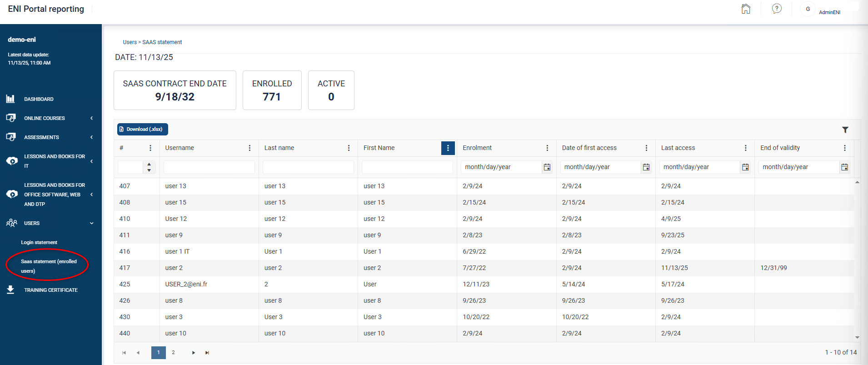Open Saas statement (enrolled users) item

pyautogui.click(x=49, y=266)
